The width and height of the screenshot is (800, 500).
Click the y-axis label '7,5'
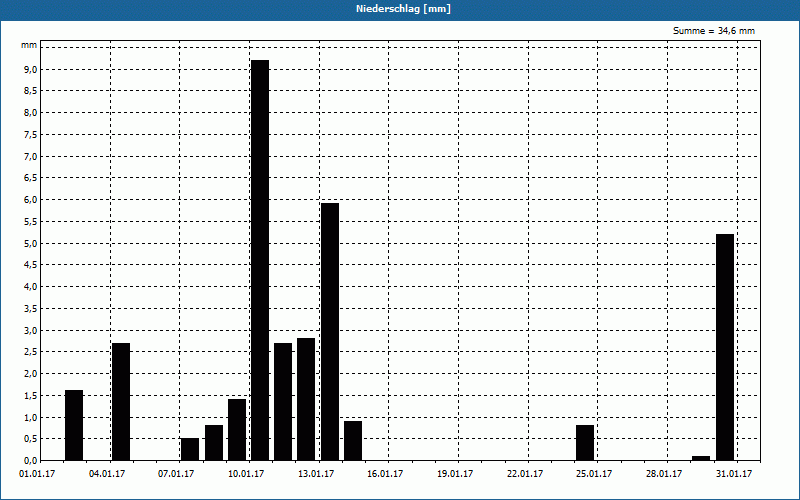tap(31, 135)
